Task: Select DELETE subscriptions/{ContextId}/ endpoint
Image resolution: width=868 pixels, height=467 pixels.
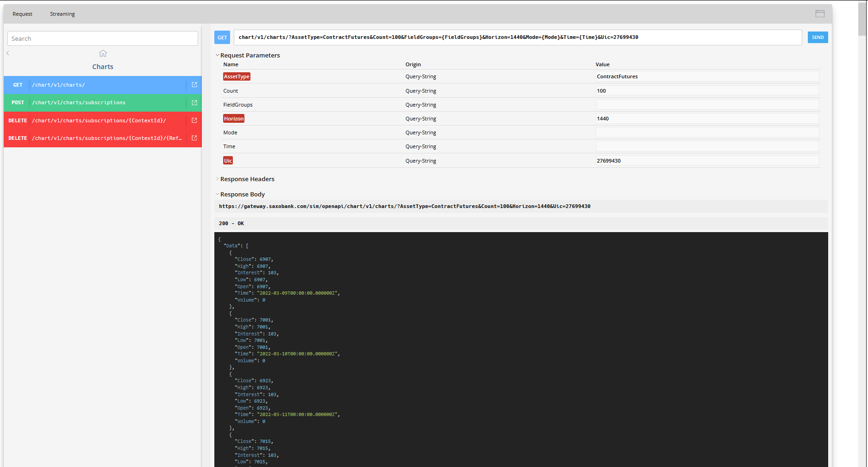Action: (103, 120)
